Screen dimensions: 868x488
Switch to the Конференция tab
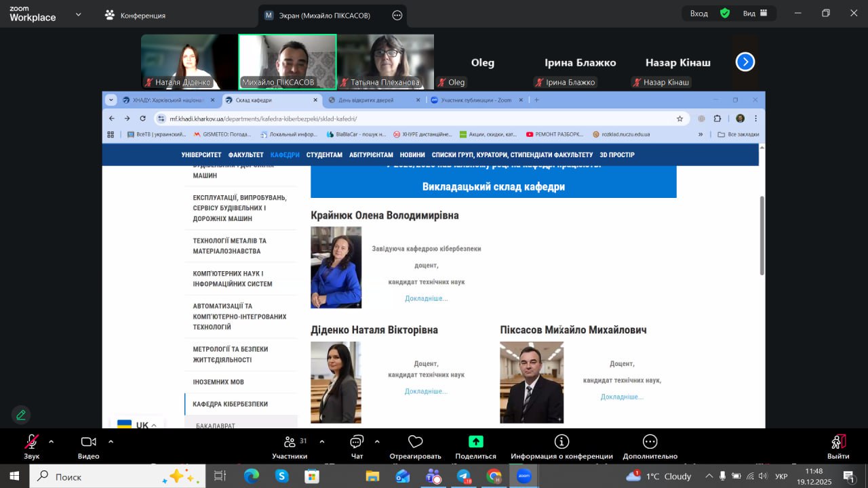click(136, 15)
